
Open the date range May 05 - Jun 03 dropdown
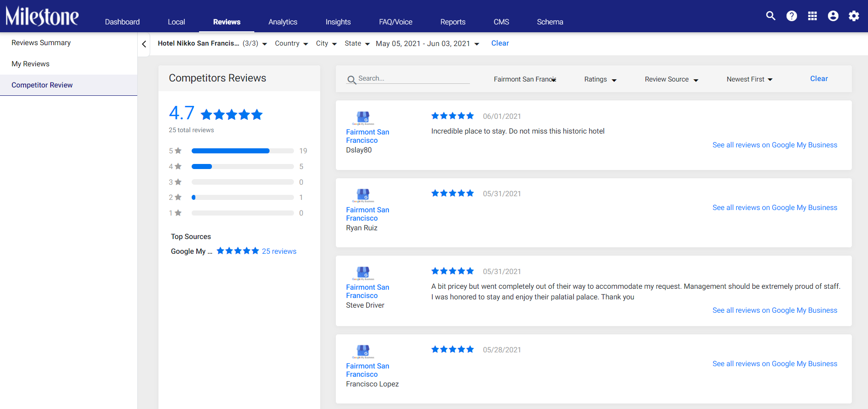tap(428, 43)
